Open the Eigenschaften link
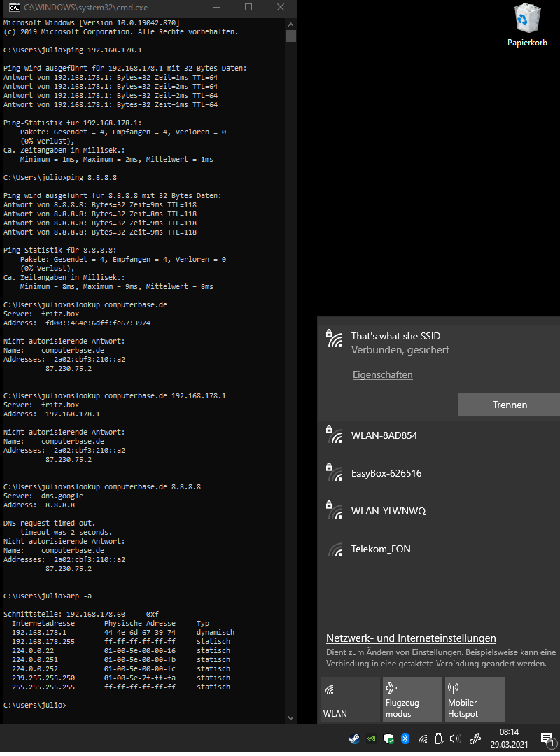560x756 pixels. tap(382, 374)
